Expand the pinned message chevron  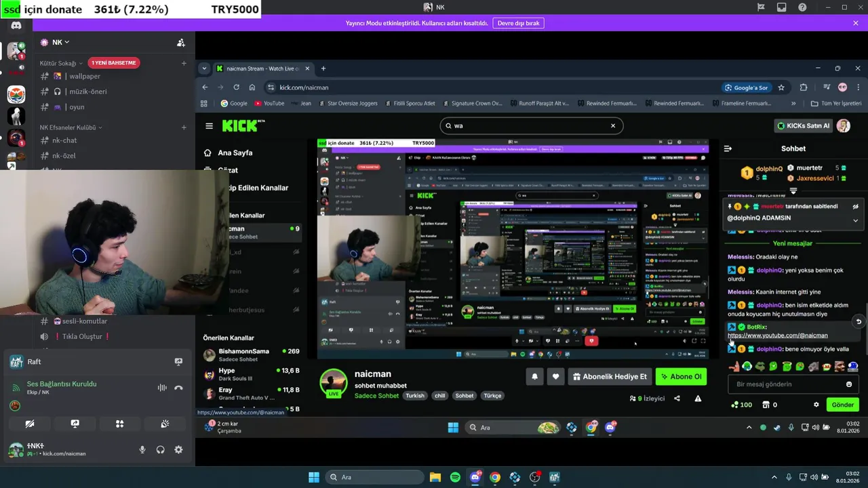point(855,220)
